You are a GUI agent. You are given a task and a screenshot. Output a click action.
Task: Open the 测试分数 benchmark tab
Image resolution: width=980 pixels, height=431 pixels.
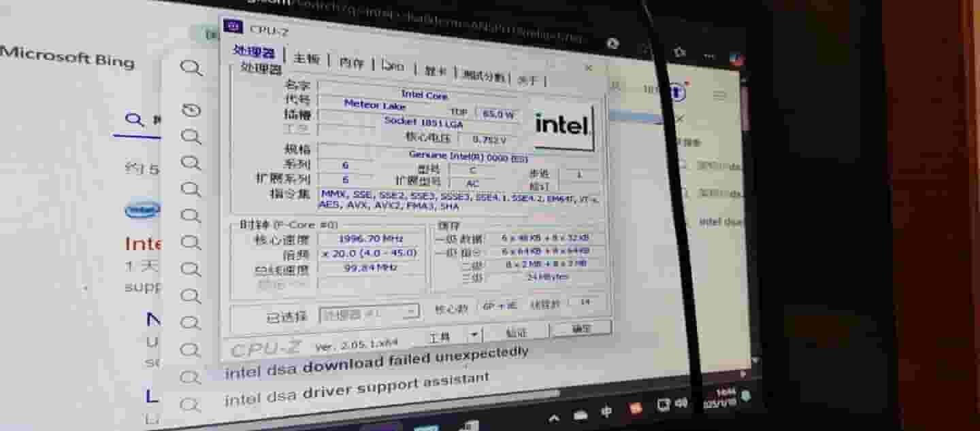point(484,75)
